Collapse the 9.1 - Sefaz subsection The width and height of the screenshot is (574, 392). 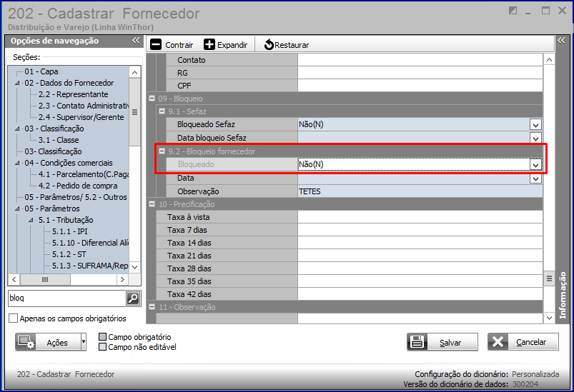point(162,111)
